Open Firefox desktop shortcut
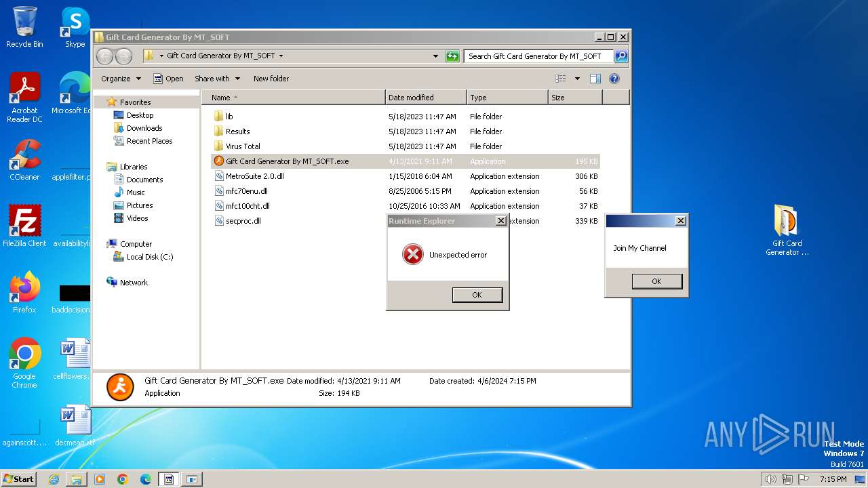This screenshot has width=868, height=488. [x=24, y=292]
